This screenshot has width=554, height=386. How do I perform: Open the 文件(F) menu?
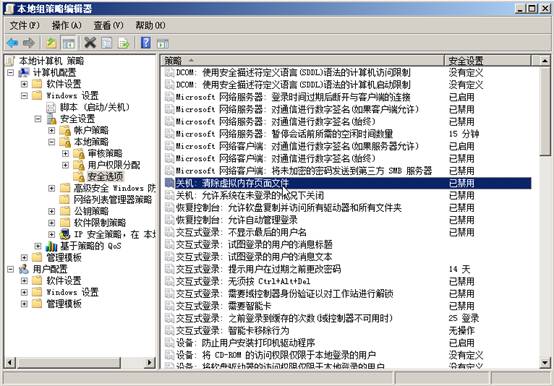(x=24, y=25)
